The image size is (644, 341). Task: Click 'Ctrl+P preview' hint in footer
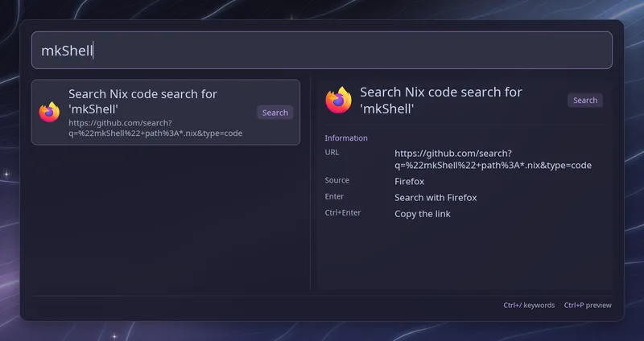(x=588, y=306)
